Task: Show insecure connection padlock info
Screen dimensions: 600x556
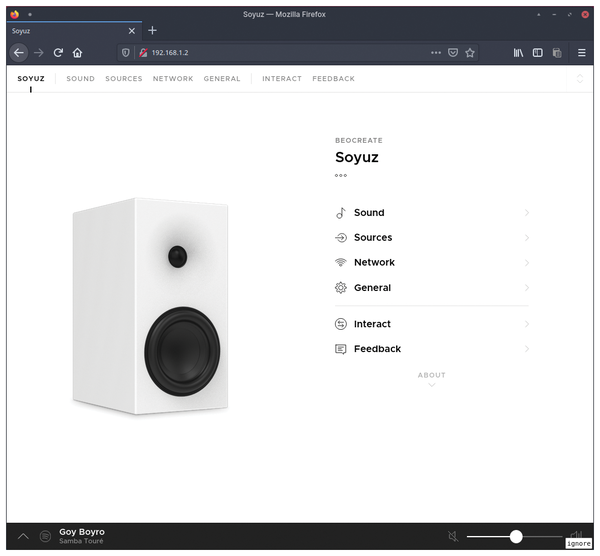Action: click(143, 53)
